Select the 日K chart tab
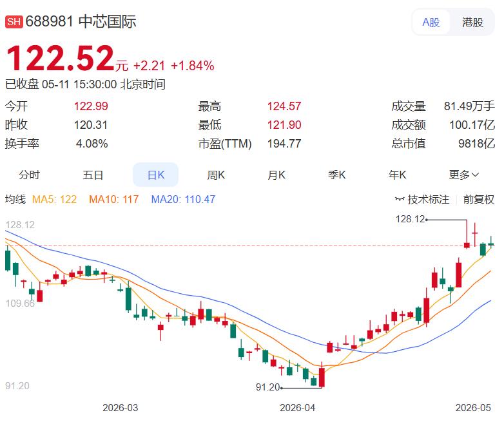This screenshot has height=424, width=504. pos(155,175)
